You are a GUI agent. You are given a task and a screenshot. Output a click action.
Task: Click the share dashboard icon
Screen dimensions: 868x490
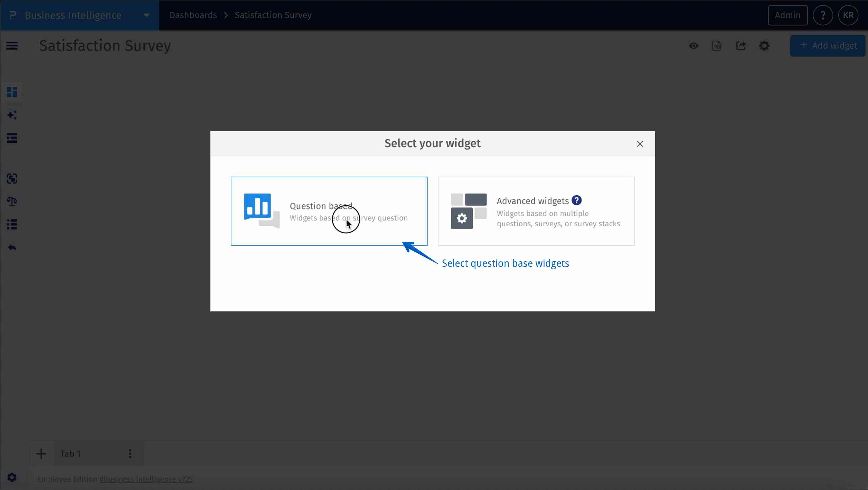(741, 46)
